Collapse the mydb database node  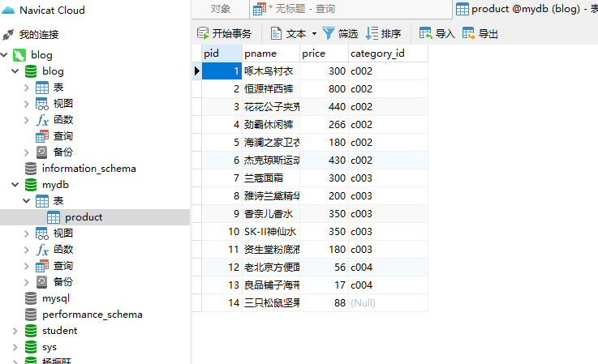pos(15,185)
